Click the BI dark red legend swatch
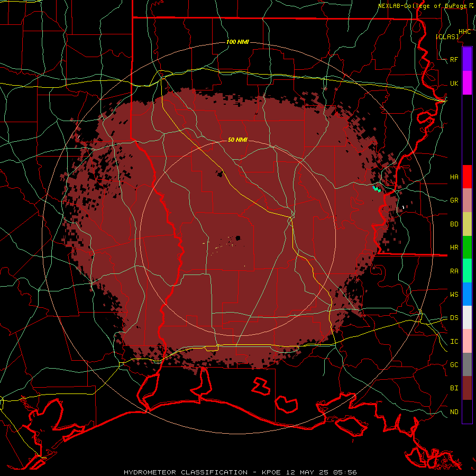 pyautogui.click(x=467, y=388)
